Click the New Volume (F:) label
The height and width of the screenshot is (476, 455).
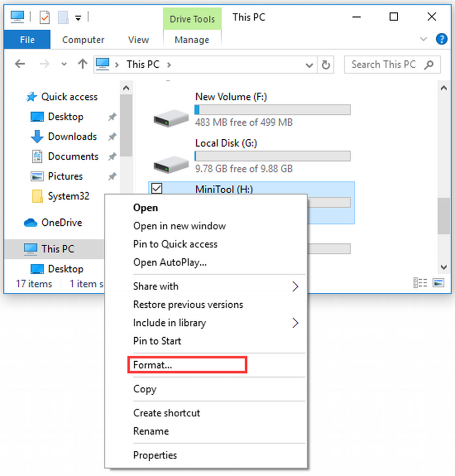tap(231, 97)
